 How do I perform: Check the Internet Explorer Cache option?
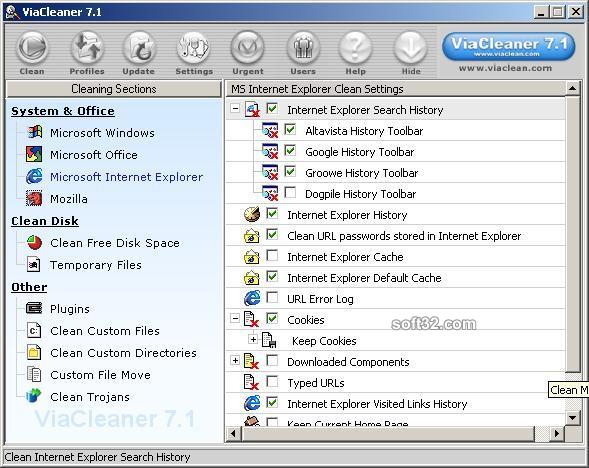pos(272,256)
